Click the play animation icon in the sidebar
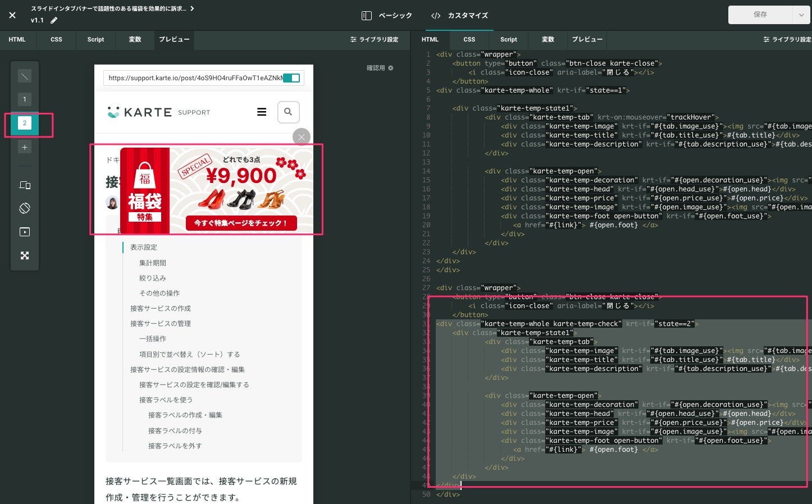 tap(25, 232)
